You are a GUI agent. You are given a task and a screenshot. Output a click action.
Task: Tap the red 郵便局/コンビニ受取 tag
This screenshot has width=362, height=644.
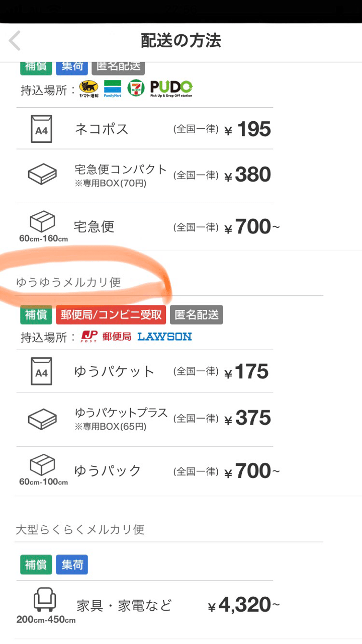(x=111, y=315)
